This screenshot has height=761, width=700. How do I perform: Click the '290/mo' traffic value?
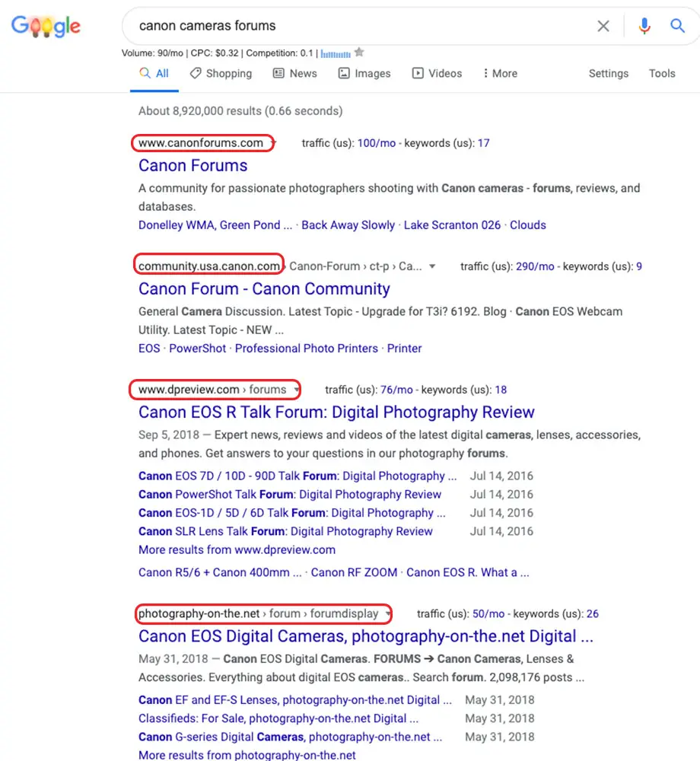point(535,266)
